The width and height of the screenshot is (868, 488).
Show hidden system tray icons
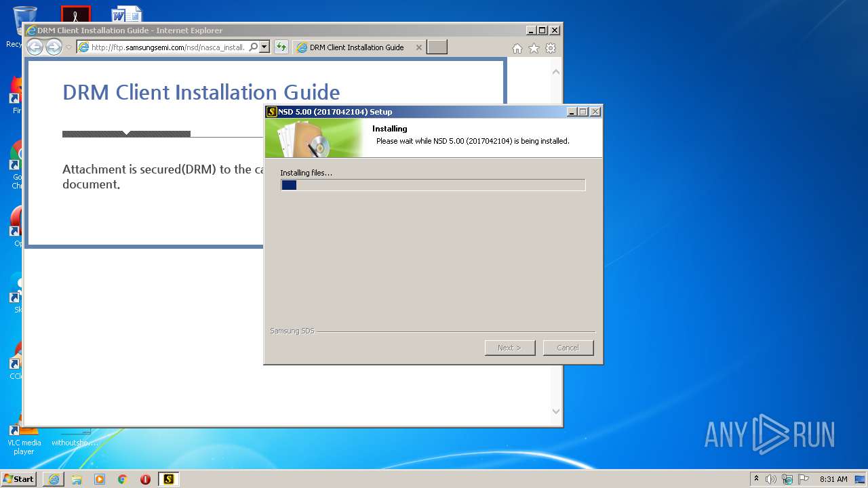(756, 479)
